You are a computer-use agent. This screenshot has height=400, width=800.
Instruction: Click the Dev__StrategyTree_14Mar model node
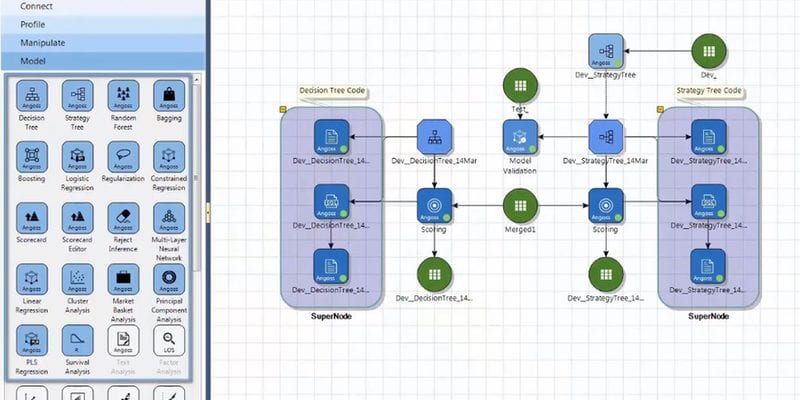pyautogui.click(x=606, y=137)
